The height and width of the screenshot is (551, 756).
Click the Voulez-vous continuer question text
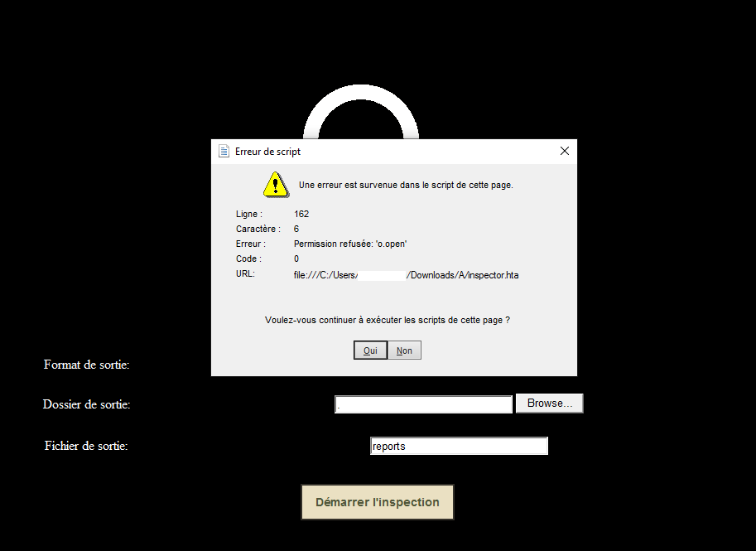point(388,320)
